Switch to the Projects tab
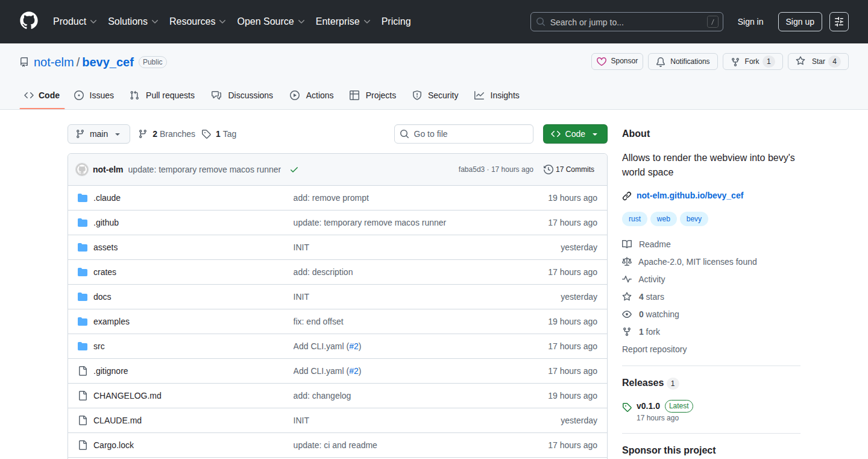Image resolution: width=868 pixels, height=459 pixels. (373, 95)
